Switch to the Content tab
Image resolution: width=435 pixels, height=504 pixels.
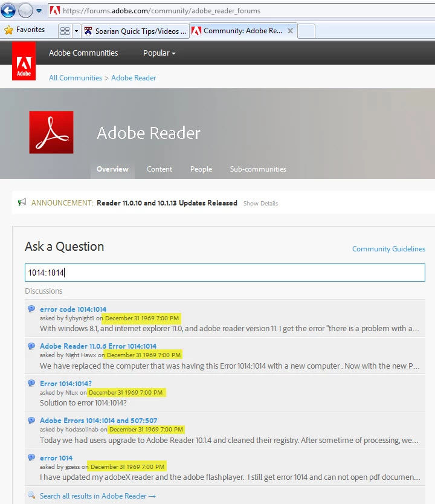tap(159, 169)
